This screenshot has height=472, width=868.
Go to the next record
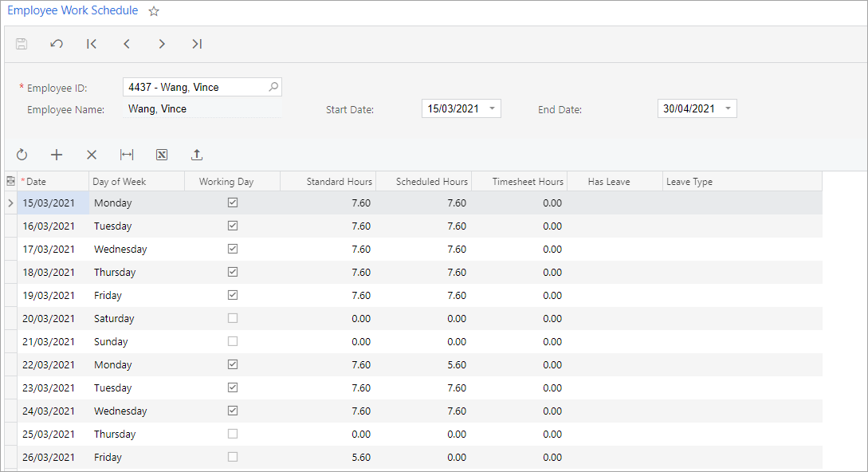[162, 44]
